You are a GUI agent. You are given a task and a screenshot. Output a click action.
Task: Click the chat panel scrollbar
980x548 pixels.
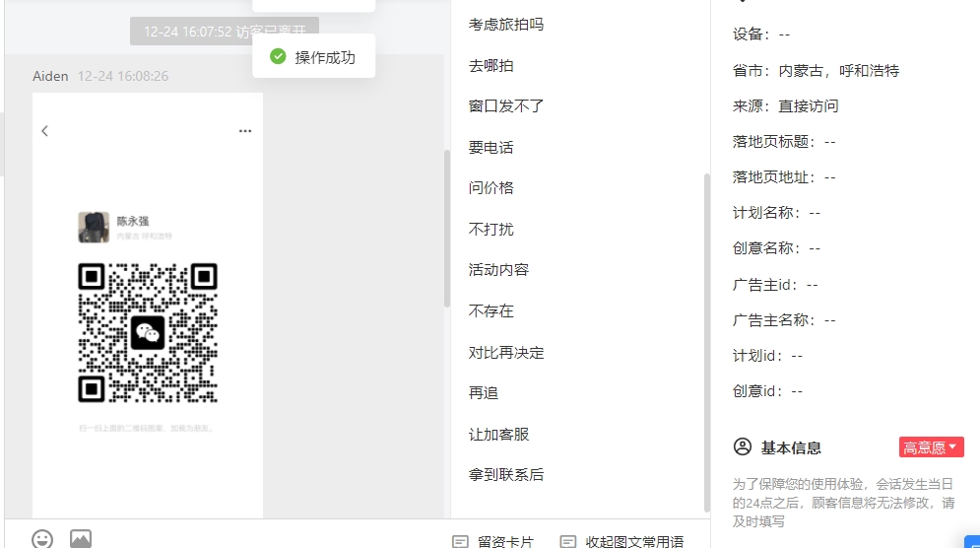447,229
